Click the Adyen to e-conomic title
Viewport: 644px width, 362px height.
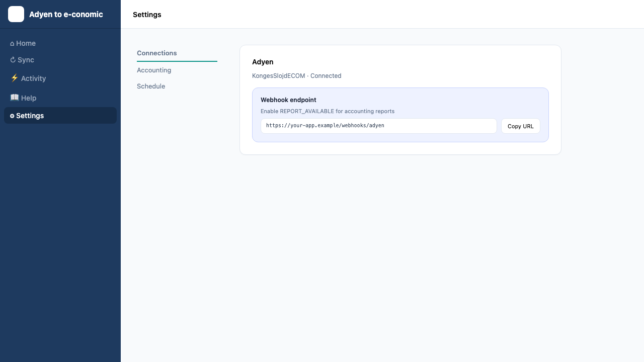66,14
